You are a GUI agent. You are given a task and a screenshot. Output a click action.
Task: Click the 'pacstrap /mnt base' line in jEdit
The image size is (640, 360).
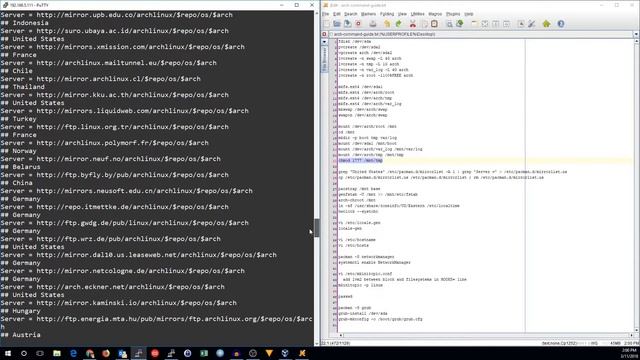pos(359,189)
